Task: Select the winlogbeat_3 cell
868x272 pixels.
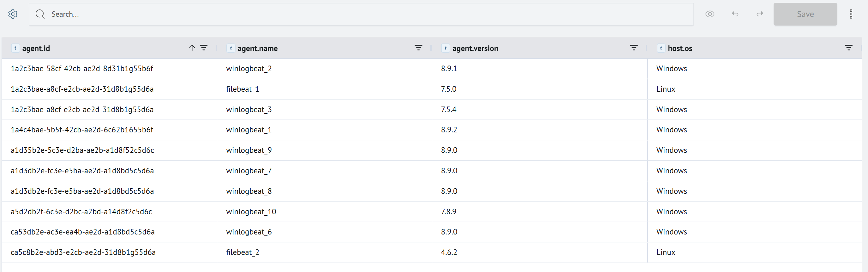Action: (x=325, y=110)
